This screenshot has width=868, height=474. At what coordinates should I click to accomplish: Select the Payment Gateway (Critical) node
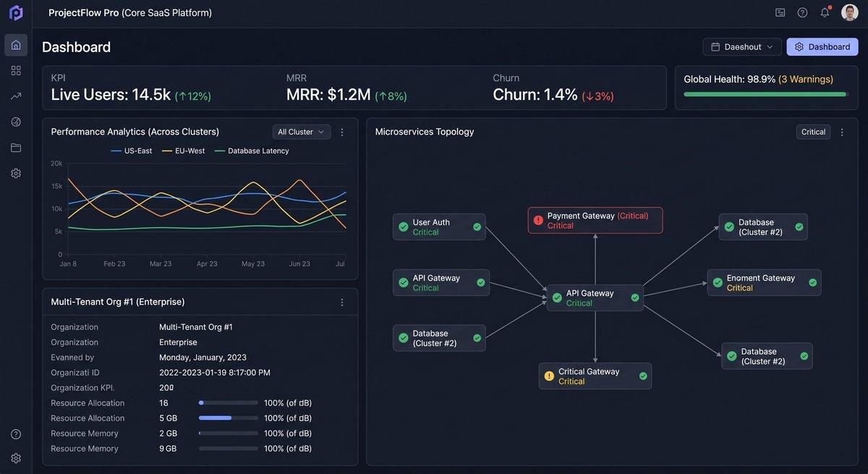tap(595, 221)
